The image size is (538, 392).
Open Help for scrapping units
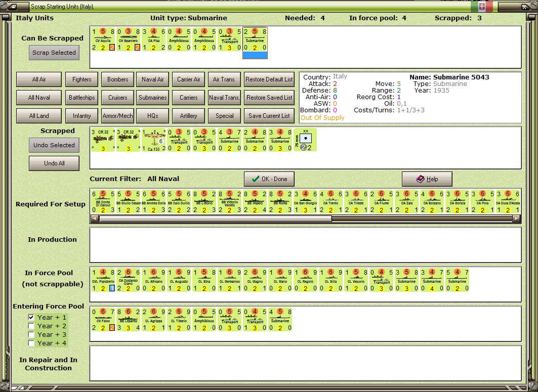[x=427, y=179]
